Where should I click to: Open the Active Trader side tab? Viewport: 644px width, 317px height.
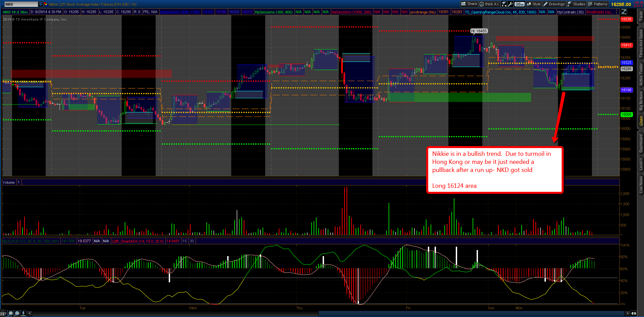click(641, 74)
